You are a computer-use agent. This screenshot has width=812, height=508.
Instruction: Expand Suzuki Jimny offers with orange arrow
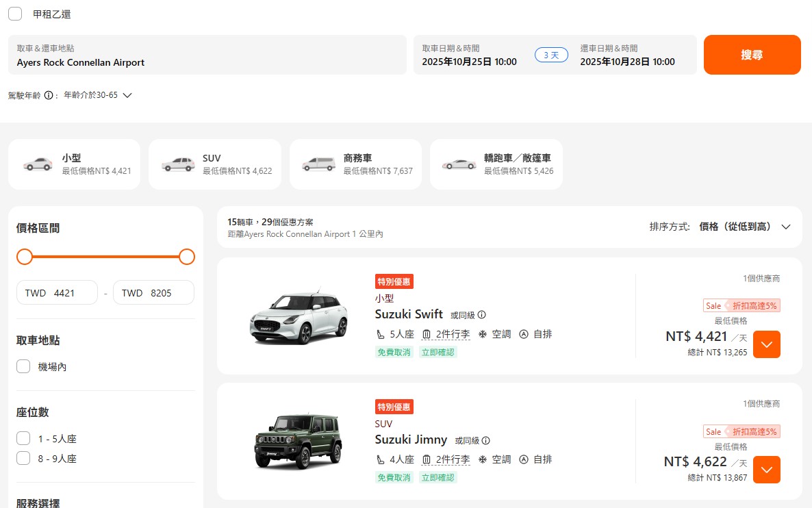(x=766, y=470)
